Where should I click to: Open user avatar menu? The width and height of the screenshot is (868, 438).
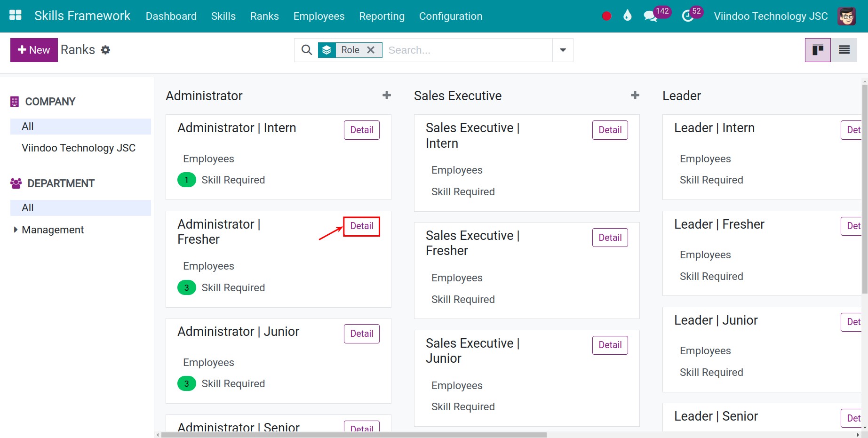(x=847, y=16)
